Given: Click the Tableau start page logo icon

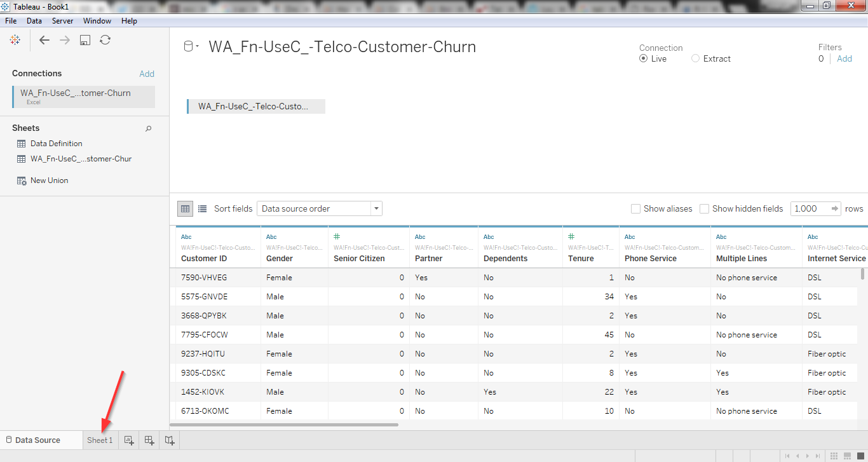Looking at the screenshot, I should pyautogui.click(x=15, y=40).
